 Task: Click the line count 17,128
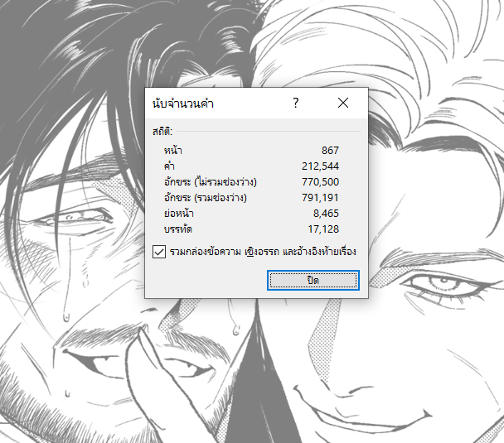coord(323,229)
